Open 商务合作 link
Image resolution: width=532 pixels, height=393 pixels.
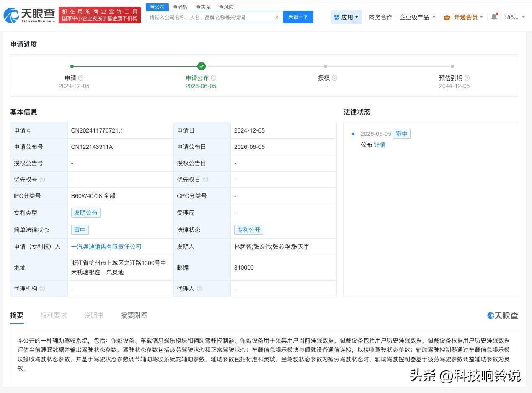381,17
